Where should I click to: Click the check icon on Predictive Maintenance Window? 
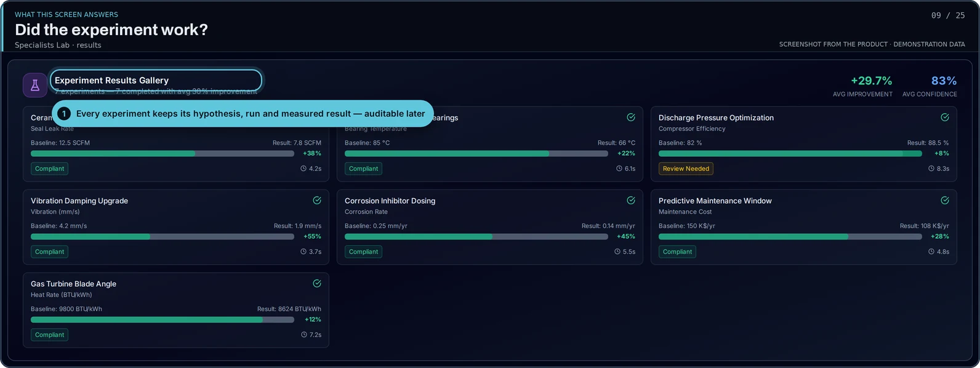(x=945, y=200)
